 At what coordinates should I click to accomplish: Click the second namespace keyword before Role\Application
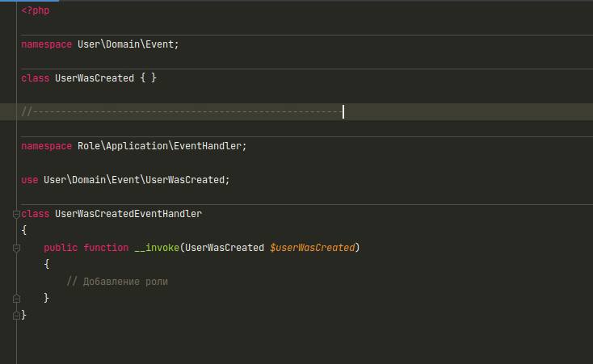(47, 146)
